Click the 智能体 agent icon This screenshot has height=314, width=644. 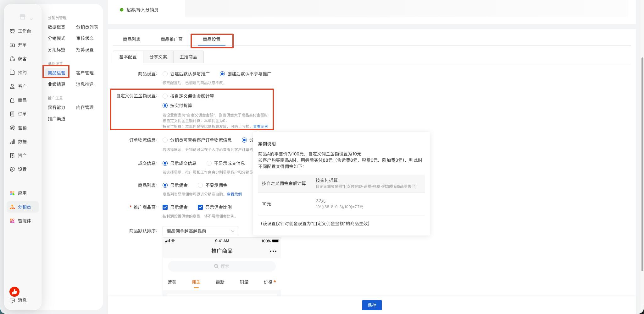12,221
